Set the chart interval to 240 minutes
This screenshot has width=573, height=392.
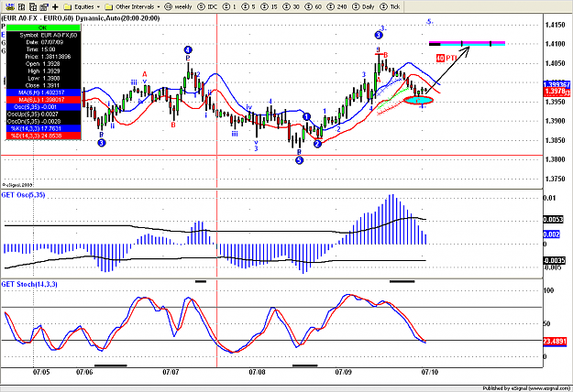click(337, 6)
